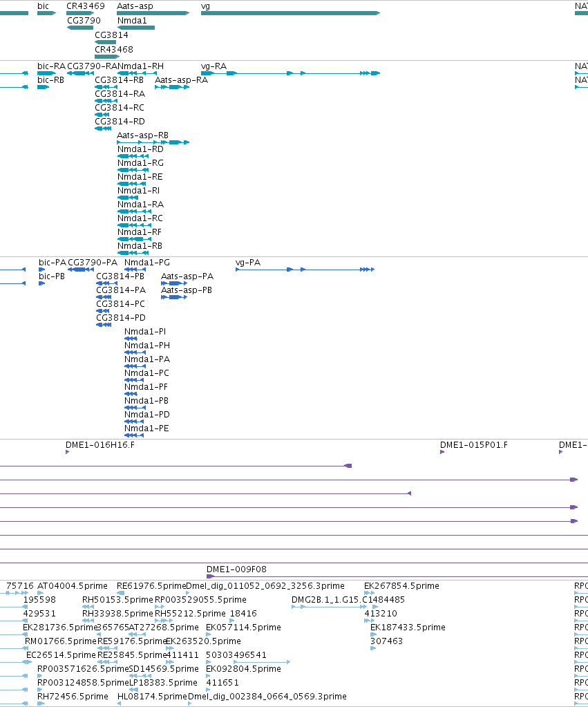Click transcript Nmda1-RG
Viewport: 588px width, 707px height.
pos(141,163)
